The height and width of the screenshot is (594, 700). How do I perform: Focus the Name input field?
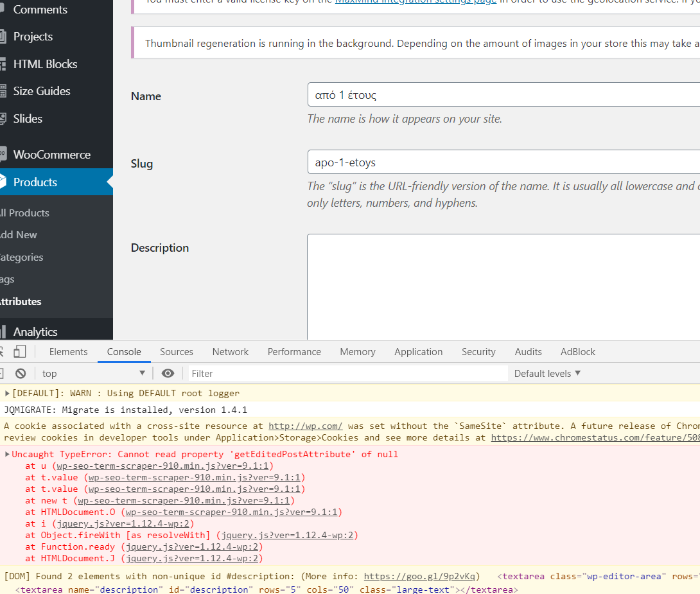point(503,94)
